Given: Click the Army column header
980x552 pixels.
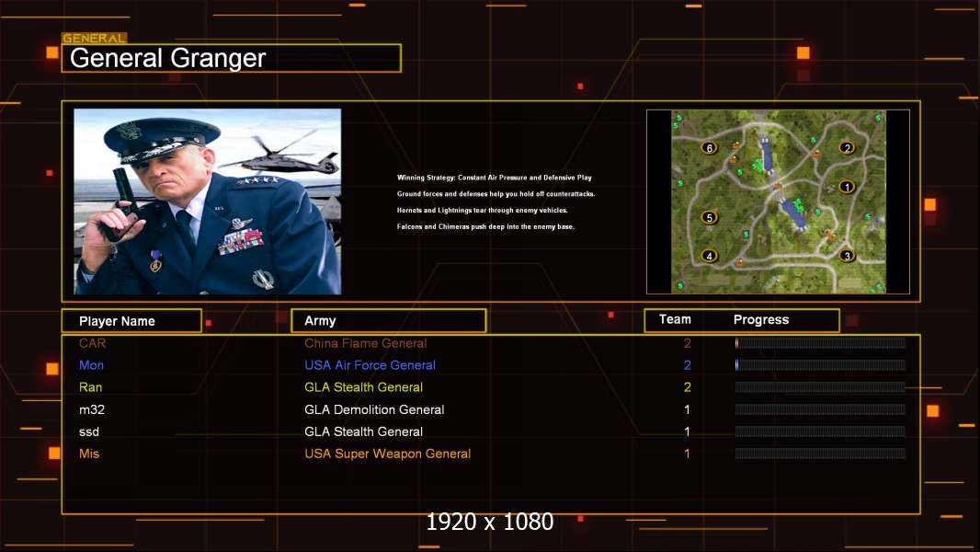Looking at the screenshot, I should click(389, 321).
